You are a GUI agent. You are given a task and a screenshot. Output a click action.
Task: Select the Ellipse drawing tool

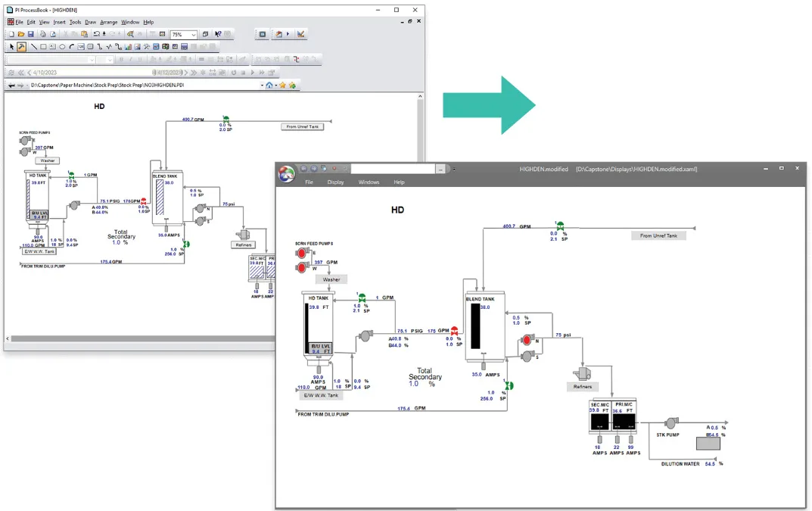click(62, 47)
